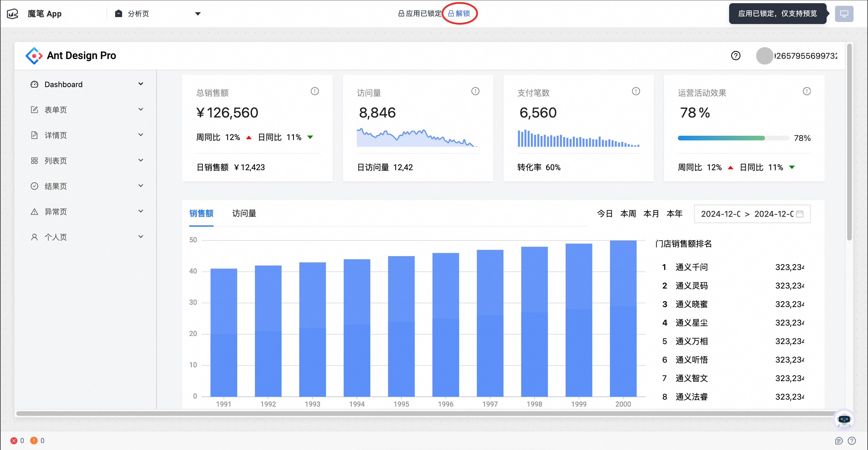Click the 表单页 edit icon
Image resolution: width=868 pixels, height=450 pixels.
(34, 110)
